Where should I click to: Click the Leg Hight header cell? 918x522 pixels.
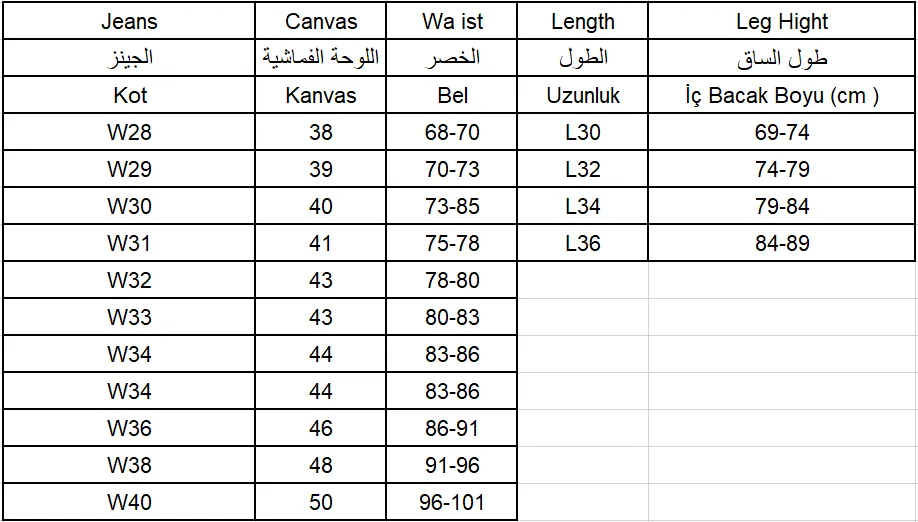point(782,21)
